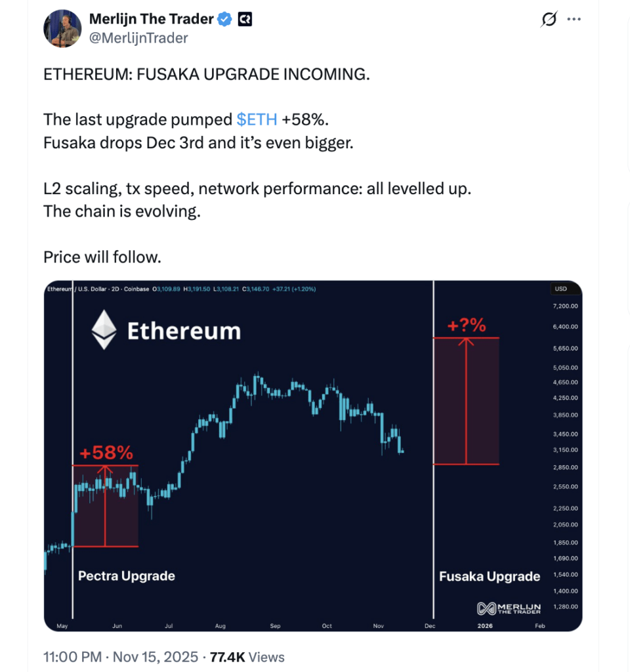Click the 11:00 PM Nov 15, 2025 timestamp
Viewport: 630px width, 672px height.
tap(120, 657)
